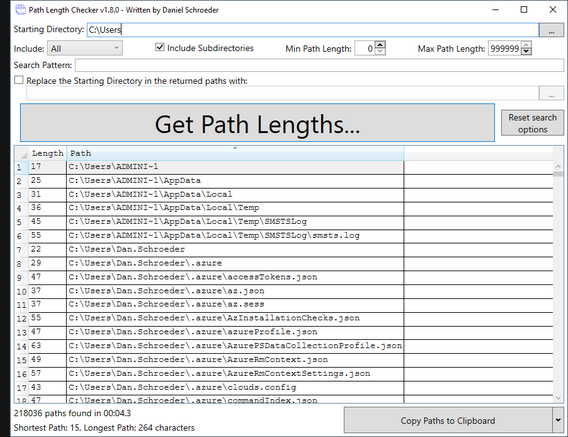The width and height of the screenshot is (568, 437).
Task: Click the scroll up arrow of results list
Action: (558, 166)
